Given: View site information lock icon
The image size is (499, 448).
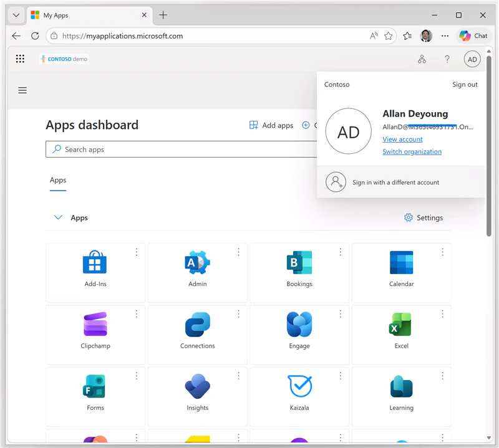Looking at the screenshot, I should tap(54, 36).
